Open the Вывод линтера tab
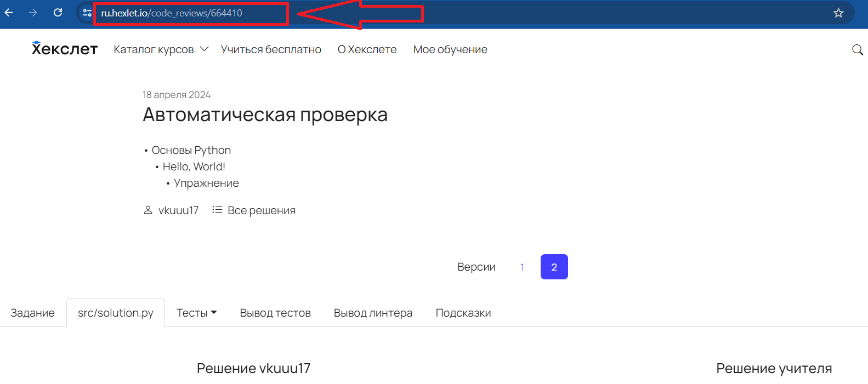The height and width of the screenshot is (384, 868). (x=373, y=313)
